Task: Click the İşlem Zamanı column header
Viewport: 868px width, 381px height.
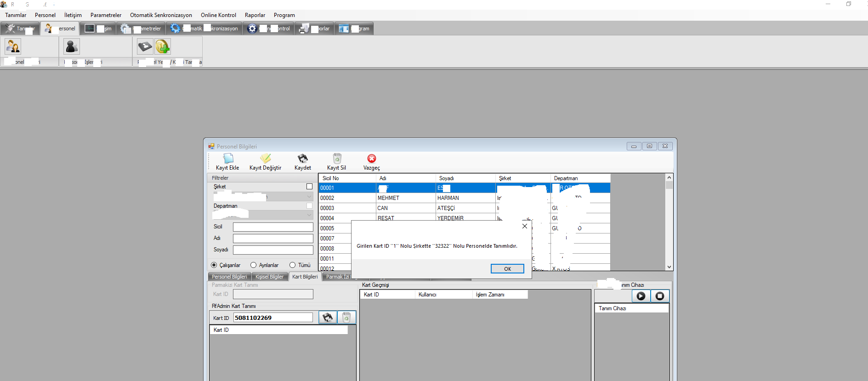Action: pyautogui.click(x=500, y=295)
